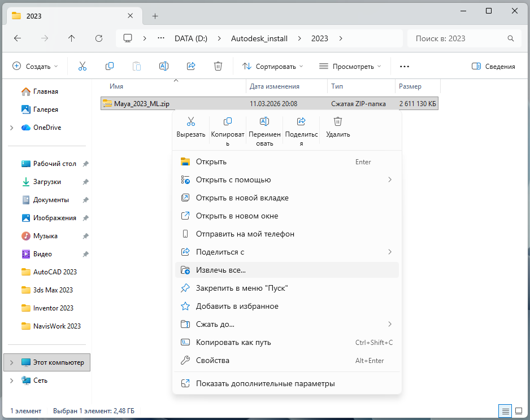Image resolution: width=530 pixels, height=420 pixels.
Task: Click the Удалить icon in the context menu
Action: (x=338, y=121)
